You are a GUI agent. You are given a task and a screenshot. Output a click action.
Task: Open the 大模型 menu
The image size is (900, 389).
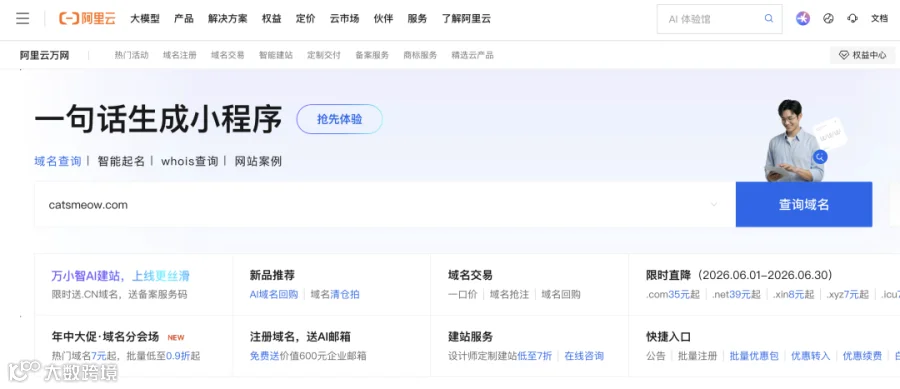coord(145,19)
